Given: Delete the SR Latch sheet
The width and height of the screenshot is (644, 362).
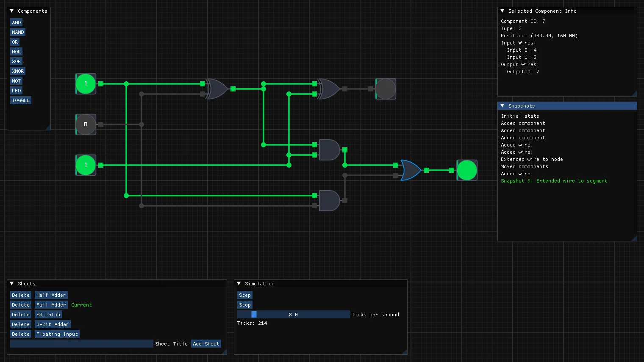Looking at the screenshot, I should [x=21, y=315].
